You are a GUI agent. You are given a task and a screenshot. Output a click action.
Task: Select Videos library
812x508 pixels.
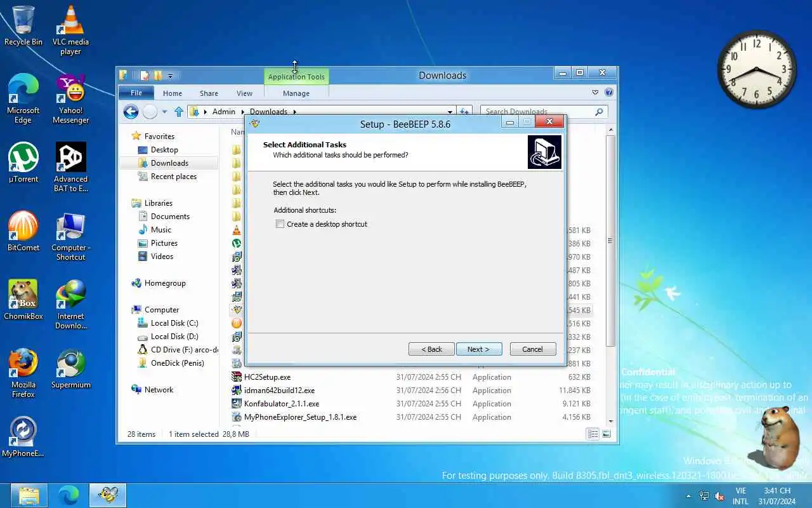(x=162, y=257)
